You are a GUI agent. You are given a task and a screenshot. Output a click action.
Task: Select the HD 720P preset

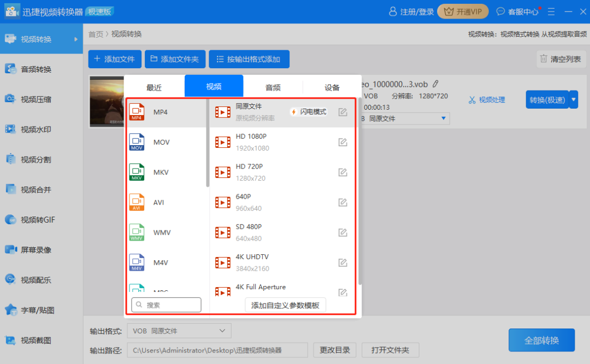coord(282,172)
